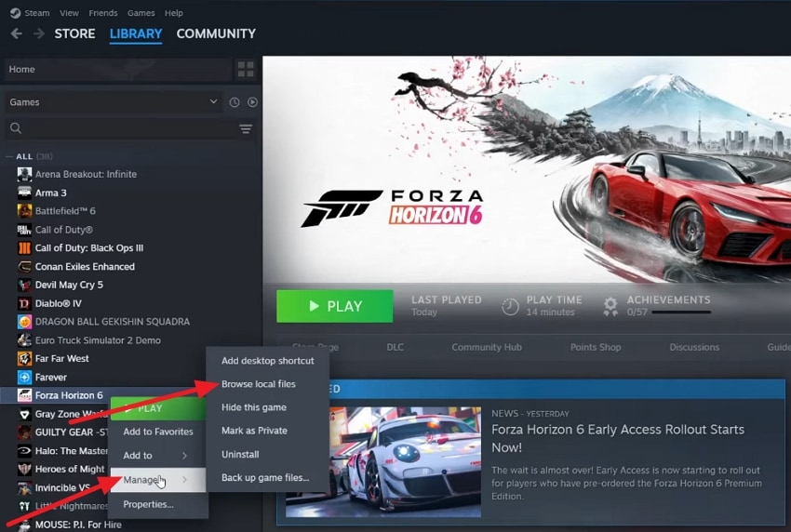
Task: Collapse the ALL games category
Action: pos(9,156)
